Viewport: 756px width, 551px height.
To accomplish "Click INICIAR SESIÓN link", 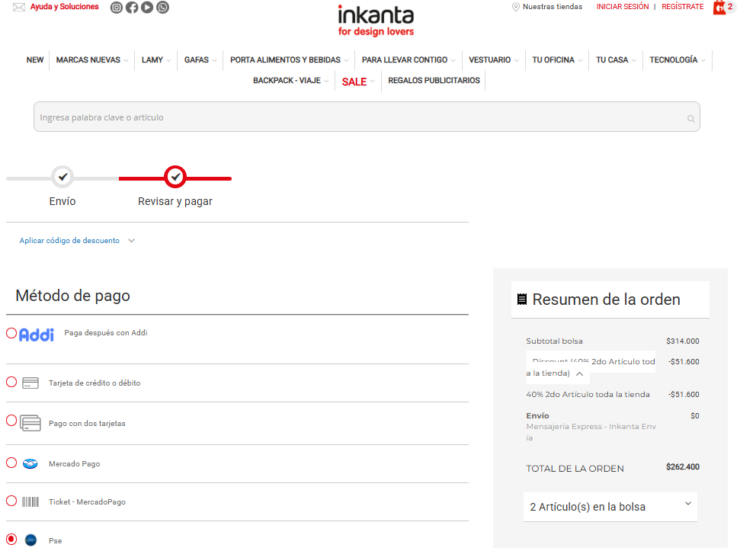I will pyautogui.click(x=623, y=7).
